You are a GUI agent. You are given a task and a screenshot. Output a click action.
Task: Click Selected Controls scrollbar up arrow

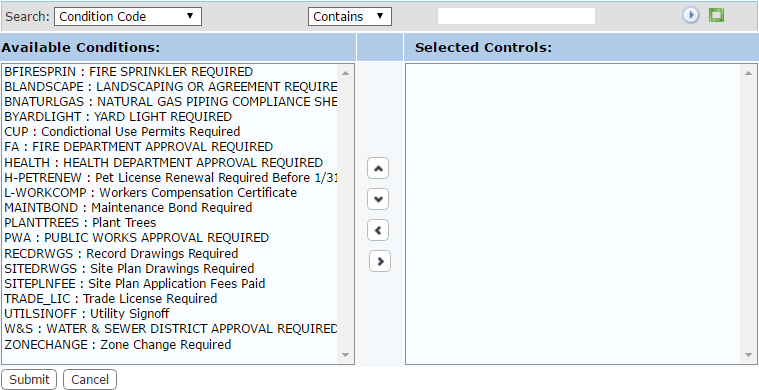(748, 73)
